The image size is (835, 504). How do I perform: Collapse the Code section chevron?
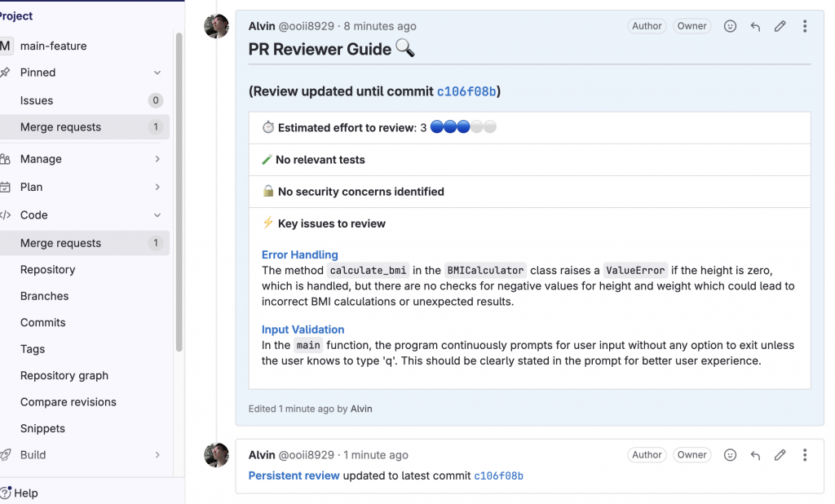click(x=157, y=215)
